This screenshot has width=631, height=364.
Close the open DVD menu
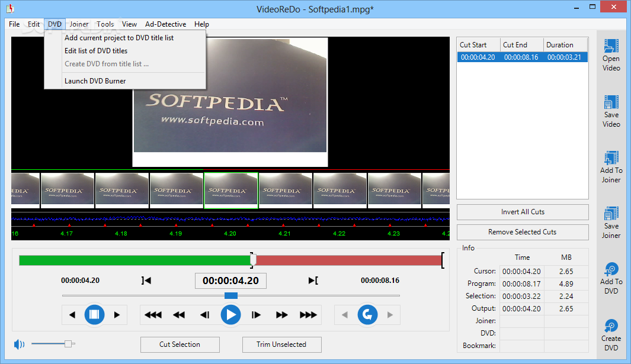pyautogui.click(x=55, y=24)
